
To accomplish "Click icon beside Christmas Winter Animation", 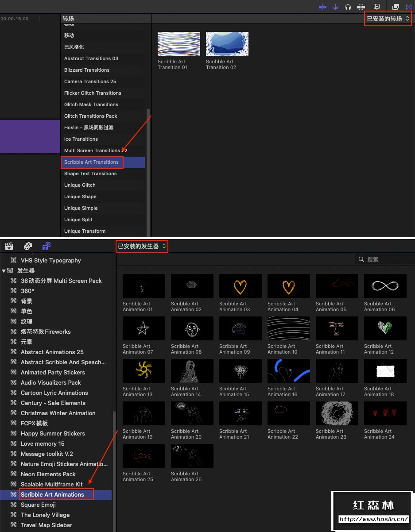I will [14, 413].
